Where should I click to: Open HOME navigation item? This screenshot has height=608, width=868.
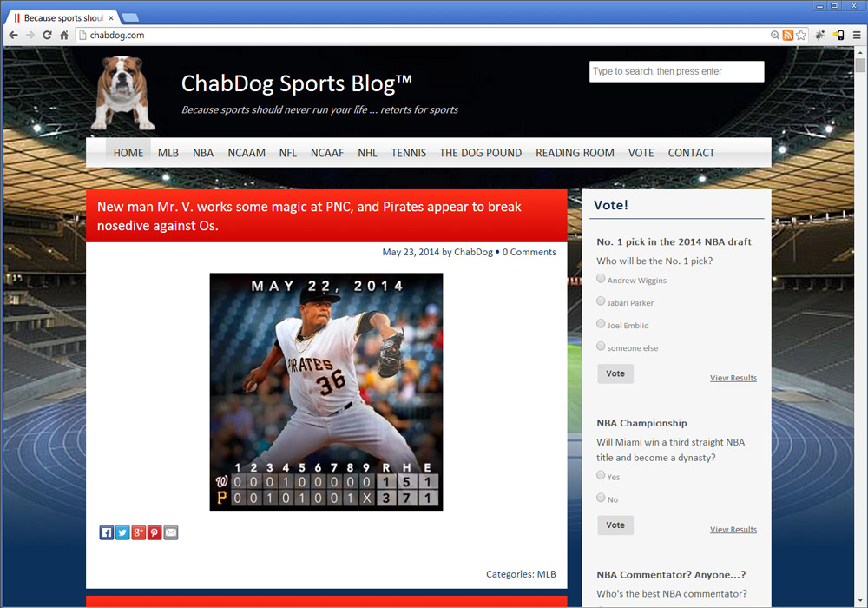click(x=128, y=153)
